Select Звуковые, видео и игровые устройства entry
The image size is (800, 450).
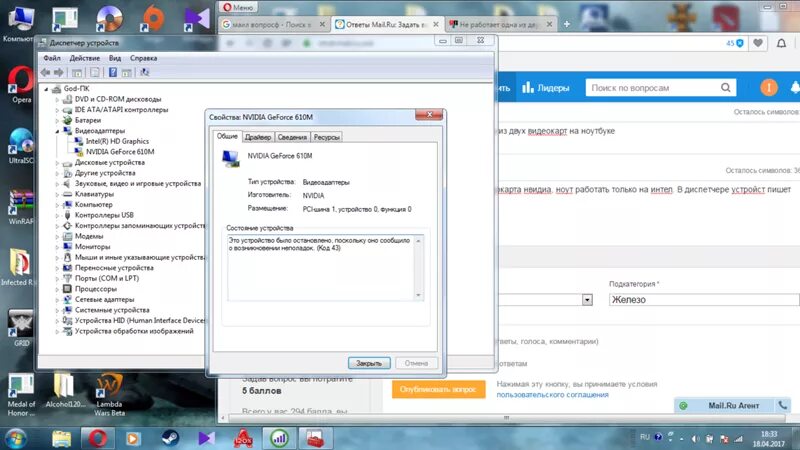[138, 184]
